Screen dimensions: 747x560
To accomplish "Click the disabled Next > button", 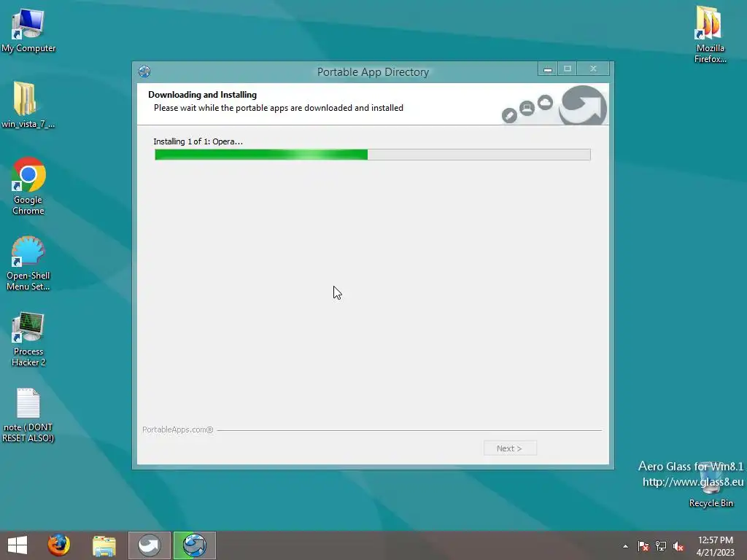I will click(510, 448).
